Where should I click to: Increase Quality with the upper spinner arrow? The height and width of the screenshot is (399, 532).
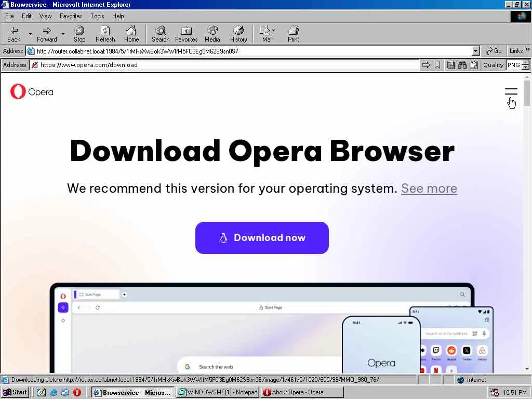pos(526,62)
